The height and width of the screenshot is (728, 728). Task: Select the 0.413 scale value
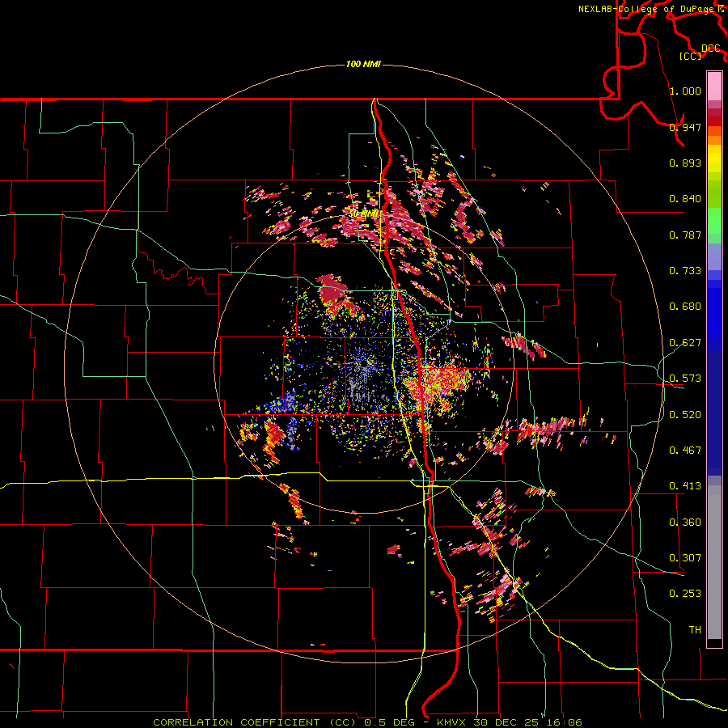click(685, 486)
